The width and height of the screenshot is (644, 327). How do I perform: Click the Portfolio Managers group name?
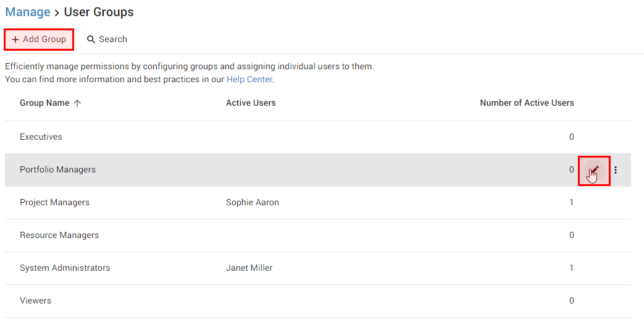[57, 169]
